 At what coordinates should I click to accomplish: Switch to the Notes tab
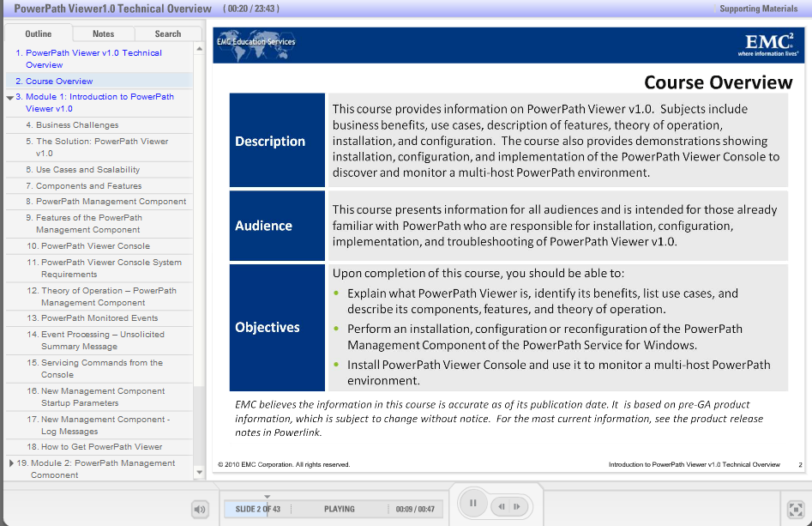[103, 33]
